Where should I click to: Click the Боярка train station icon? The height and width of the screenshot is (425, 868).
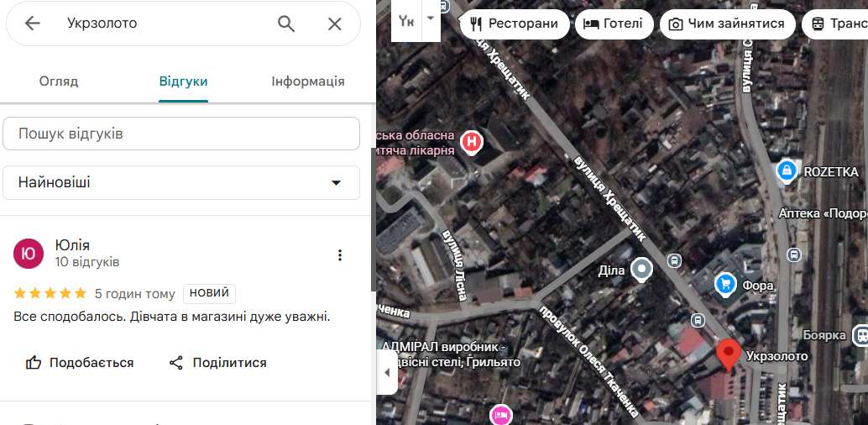click(x=860, y=335)
